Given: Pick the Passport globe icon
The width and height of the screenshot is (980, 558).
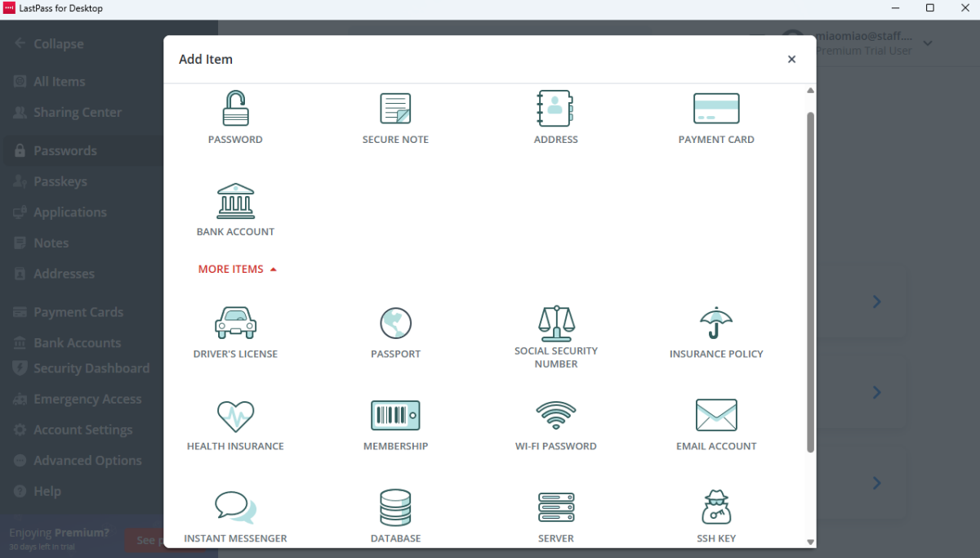Looking at the screenshot, I should [x=395, y=324].
